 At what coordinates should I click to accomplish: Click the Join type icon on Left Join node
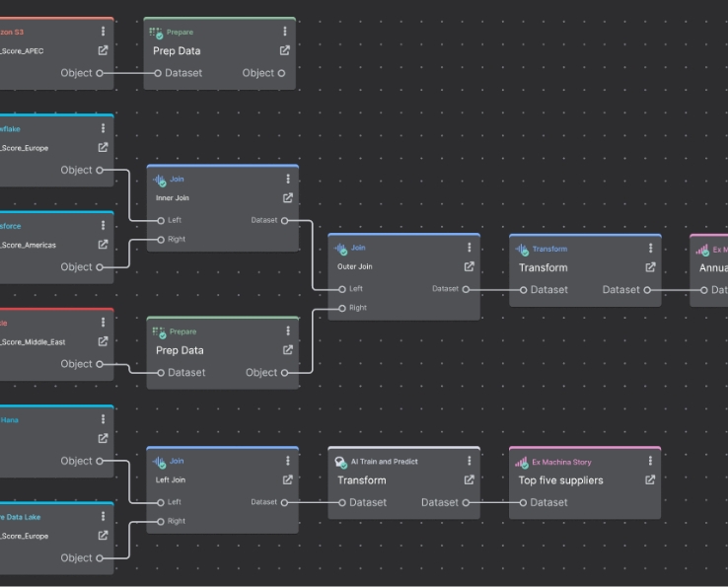[x=160, y=461]
